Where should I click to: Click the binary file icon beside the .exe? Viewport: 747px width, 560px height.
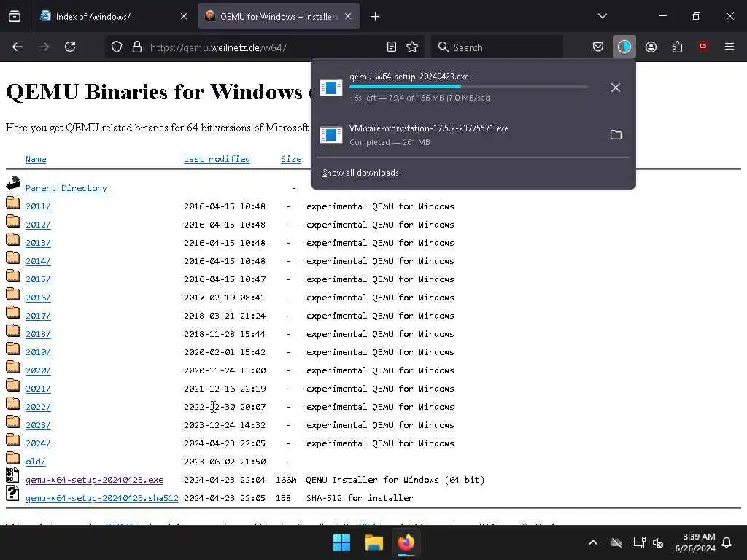pos(12,475)
